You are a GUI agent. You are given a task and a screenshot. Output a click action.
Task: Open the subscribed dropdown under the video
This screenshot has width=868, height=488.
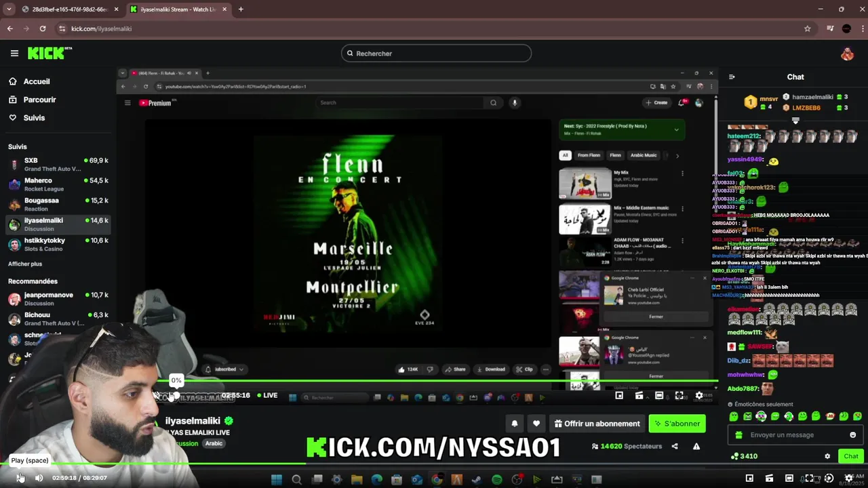225,369
